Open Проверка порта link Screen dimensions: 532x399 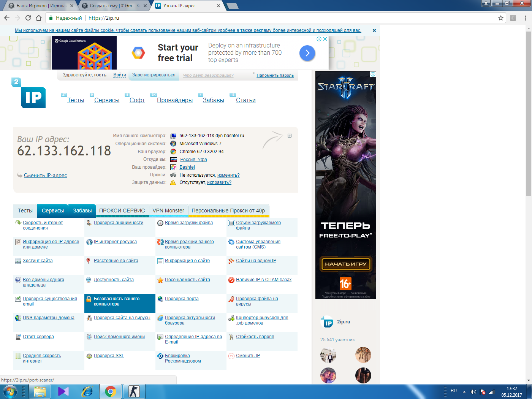point(182,299)
